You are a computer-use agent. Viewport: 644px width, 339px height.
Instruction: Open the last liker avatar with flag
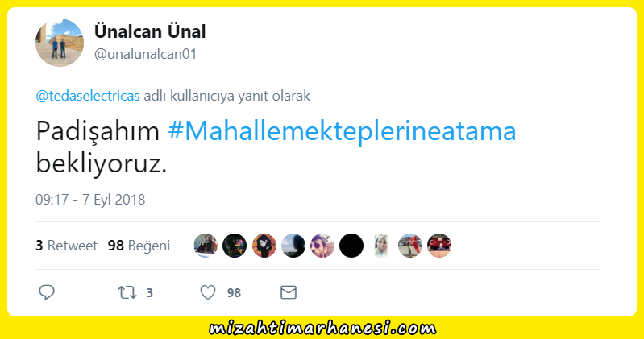click(439, 246)
